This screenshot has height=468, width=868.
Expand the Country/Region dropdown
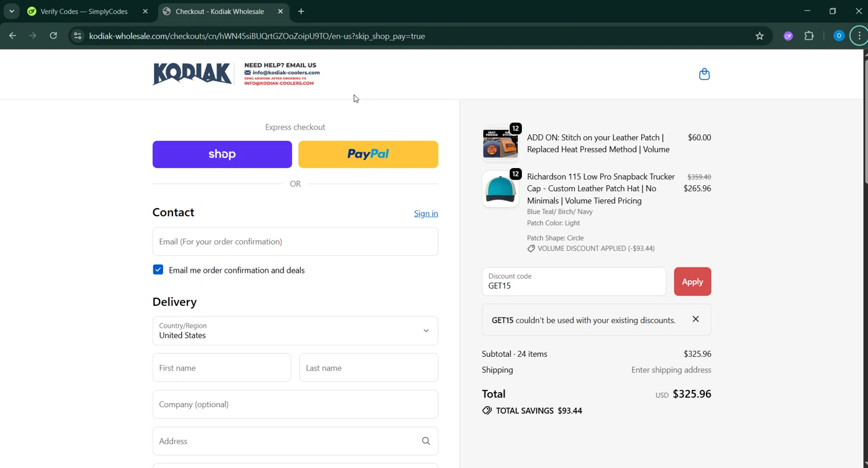[295, 331]
